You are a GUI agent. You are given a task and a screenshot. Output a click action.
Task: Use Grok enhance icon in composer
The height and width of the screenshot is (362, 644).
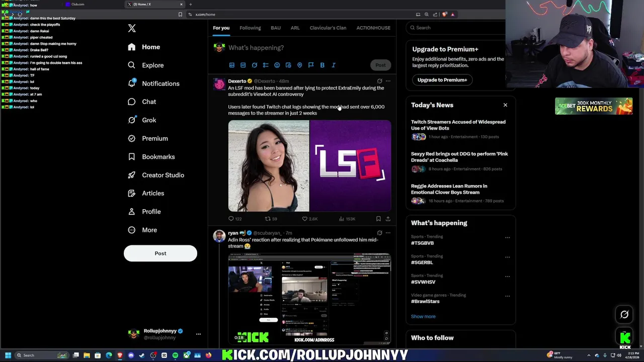pyautogui.click(x=255, y=65)
